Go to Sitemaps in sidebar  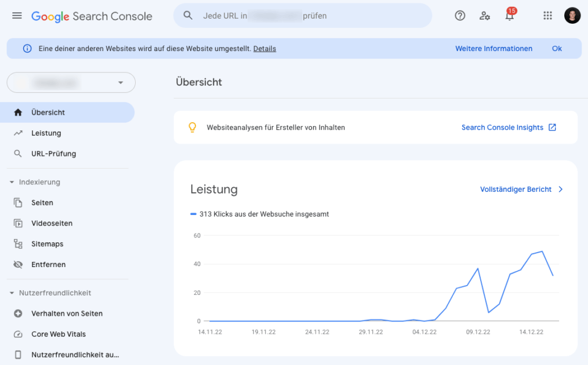click(47, 244)
